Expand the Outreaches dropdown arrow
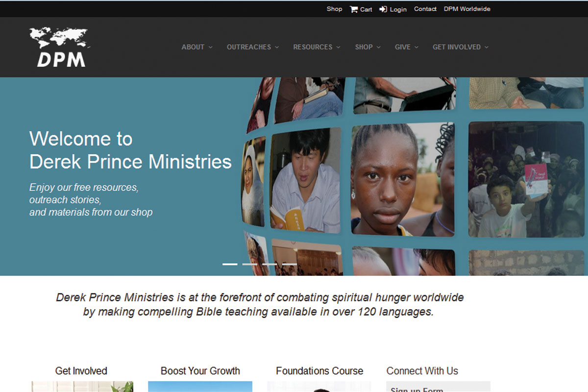Viewport: 588px width, 392px height. pyautogui.click(x=277, y=47)
